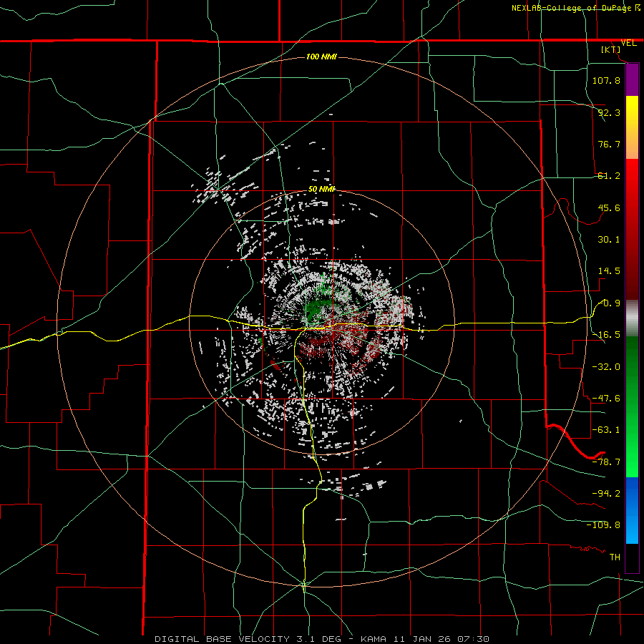Click the 100 NMI range ring label
The height and width of the screenshot is (644, 644).
[x=321, y=57]
